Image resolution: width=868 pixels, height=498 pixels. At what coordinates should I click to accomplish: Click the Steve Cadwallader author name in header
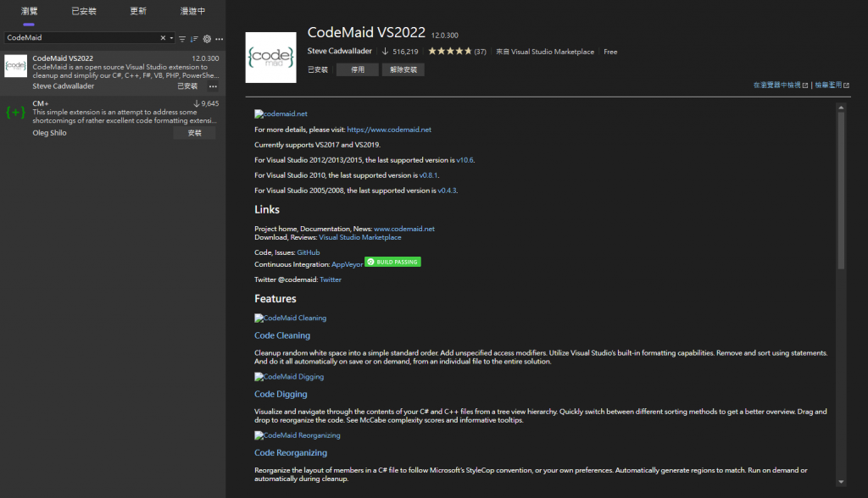pos(339,51)
